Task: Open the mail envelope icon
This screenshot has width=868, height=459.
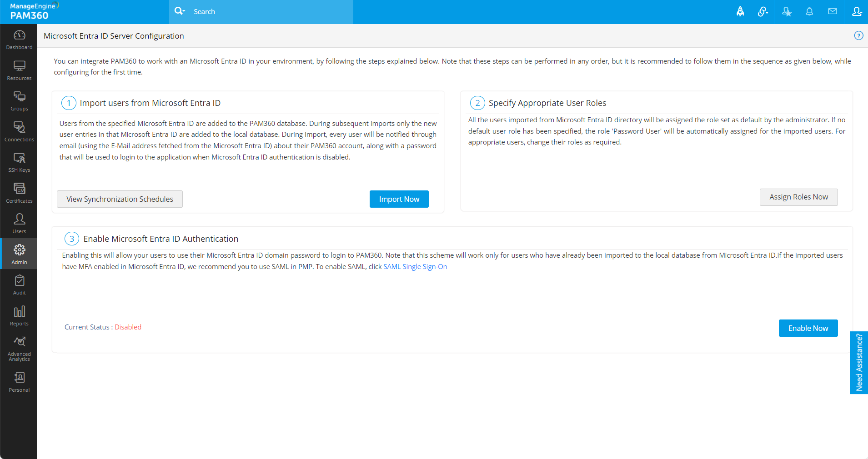Action: (x=833, y=12)
